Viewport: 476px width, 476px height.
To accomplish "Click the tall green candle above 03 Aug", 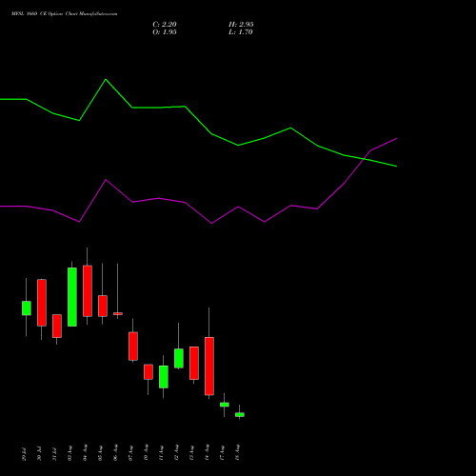I will pos(72,297).
